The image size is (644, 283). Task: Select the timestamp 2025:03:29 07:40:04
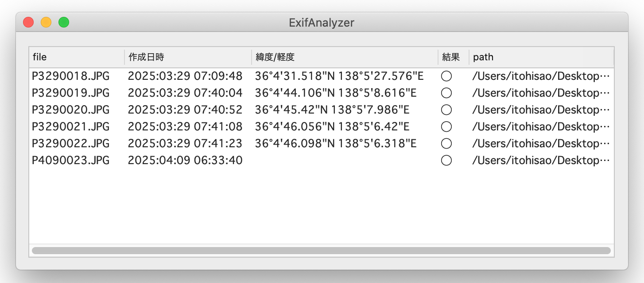tap(185, 93)
